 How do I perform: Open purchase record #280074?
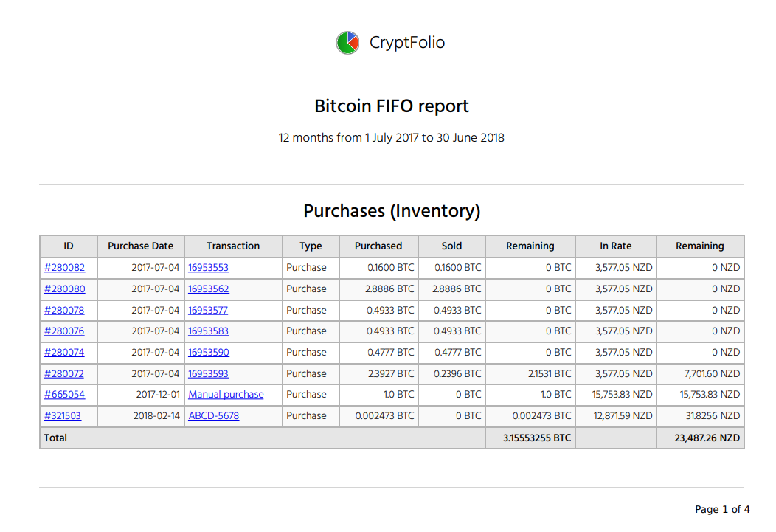coord(65,352)
